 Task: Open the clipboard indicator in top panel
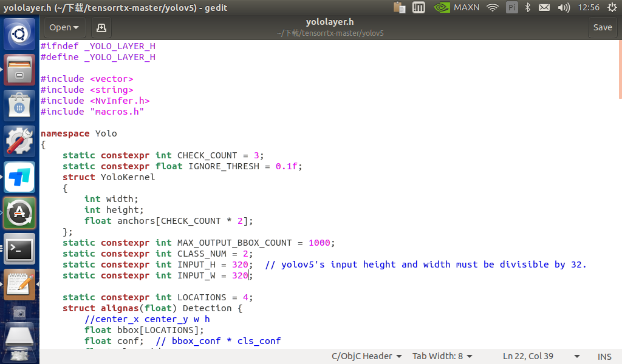click(400, 7)
